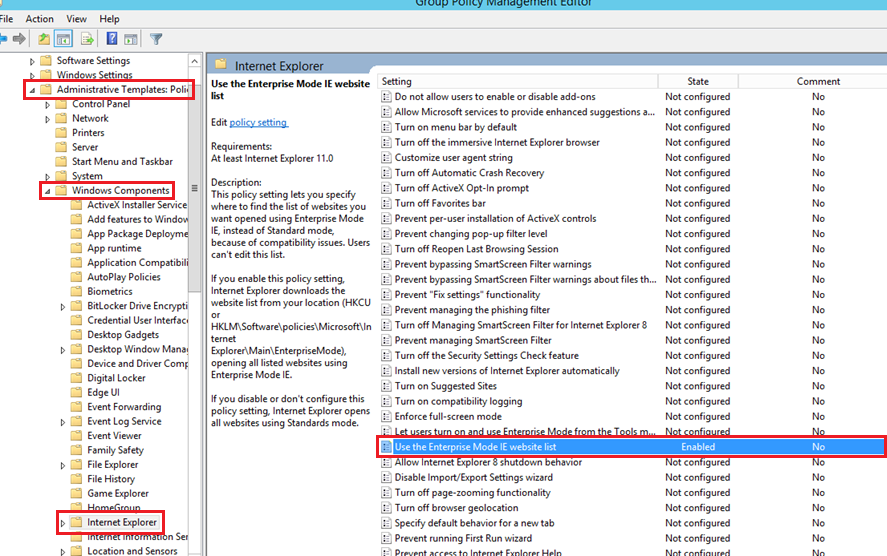Select 'Prevent changing pop-up filter level' setting
887x556 pixels.
[471, 234]
